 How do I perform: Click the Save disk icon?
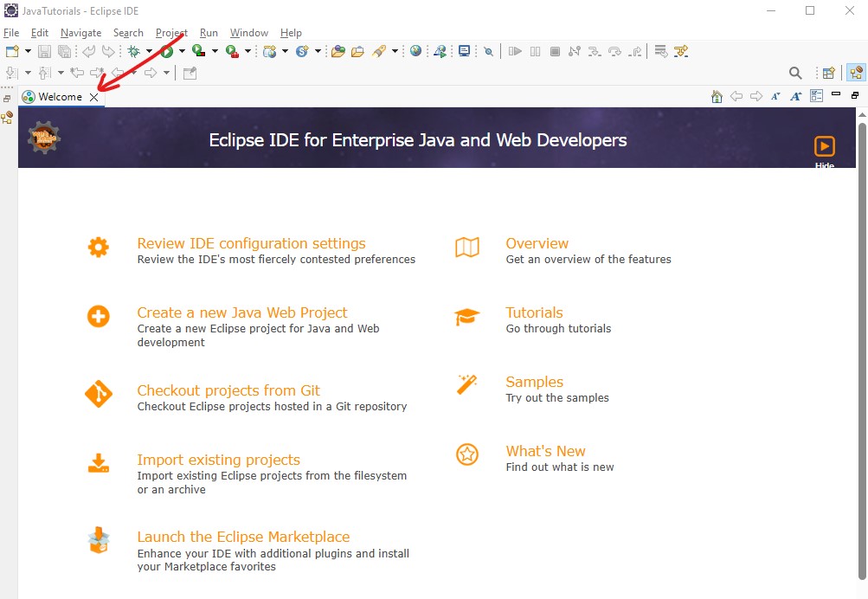tap(44, 51)
